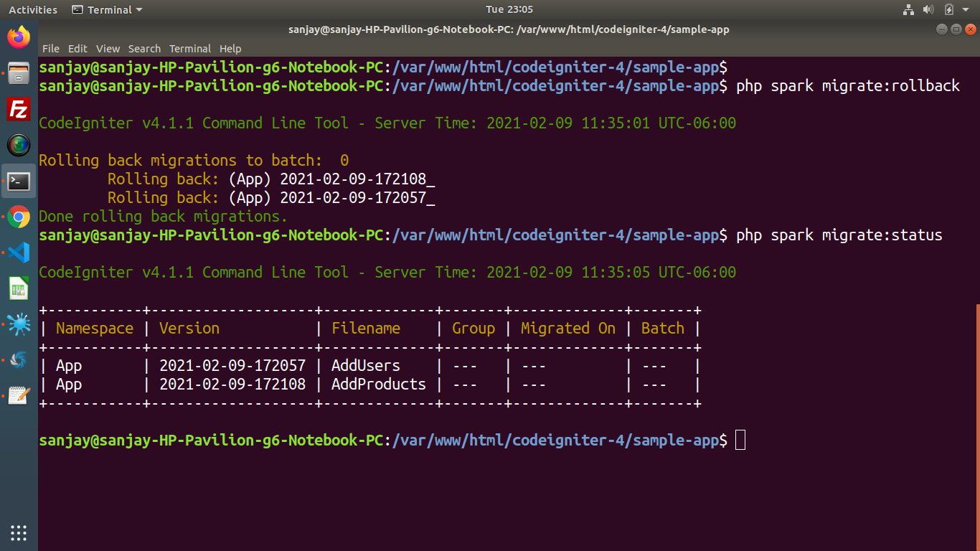
Task: Click Server Time line ending 11:35:01
Action: click(x=387, y=123)
